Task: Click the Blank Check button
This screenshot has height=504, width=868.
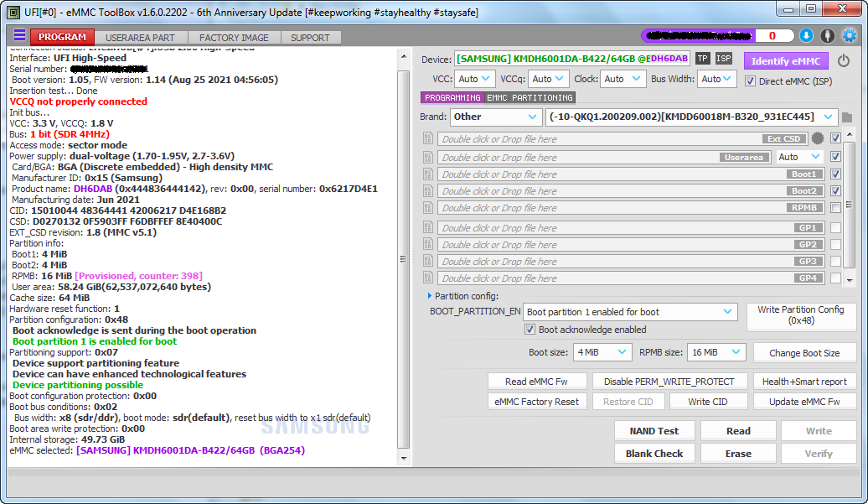Action: click(x=654, y=454)
